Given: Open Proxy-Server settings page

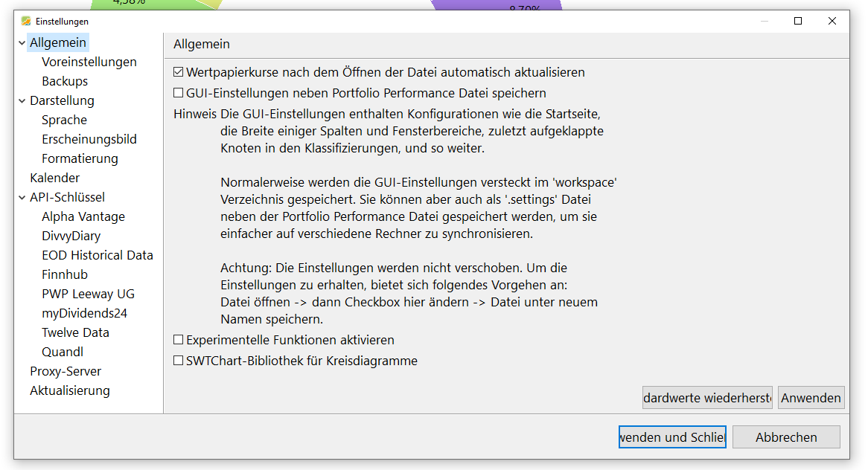Looking at the screenshot, I should 66,372.
